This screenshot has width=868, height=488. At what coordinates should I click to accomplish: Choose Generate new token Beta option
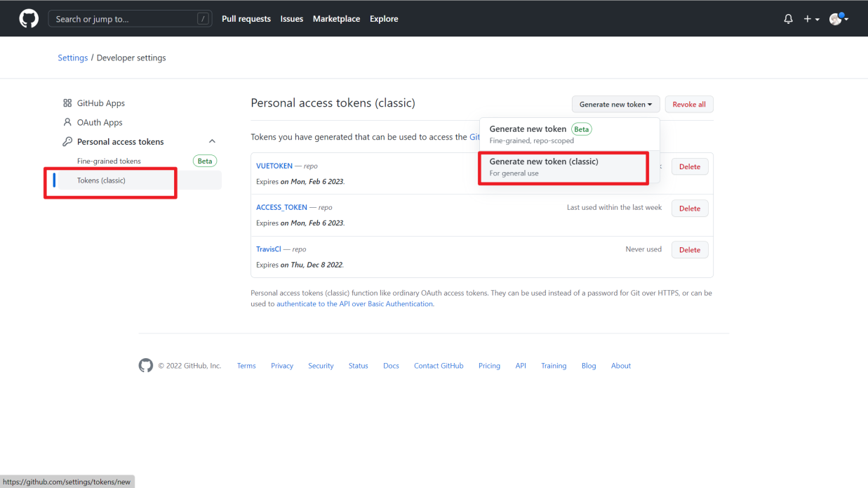[x=569, y=134]
